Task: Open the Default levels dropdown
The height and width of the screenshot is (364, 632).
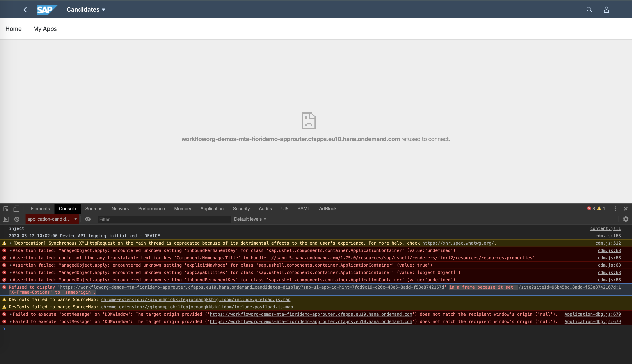Action: pyautogui.click(x=250, y=219)
